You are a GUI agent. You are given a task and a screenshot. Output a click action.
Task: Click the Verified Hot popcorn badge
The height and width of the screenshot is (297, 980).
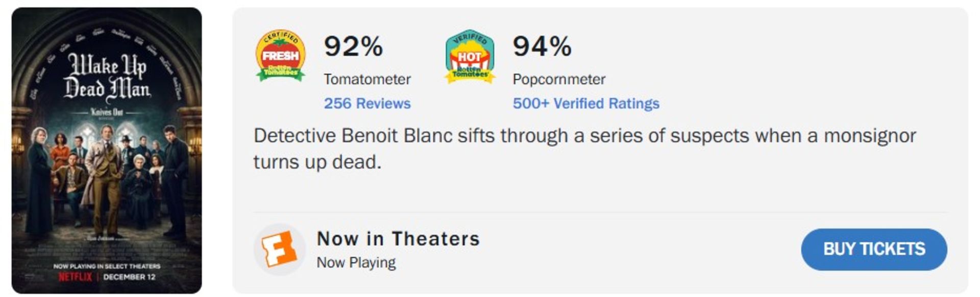(470, 57)
